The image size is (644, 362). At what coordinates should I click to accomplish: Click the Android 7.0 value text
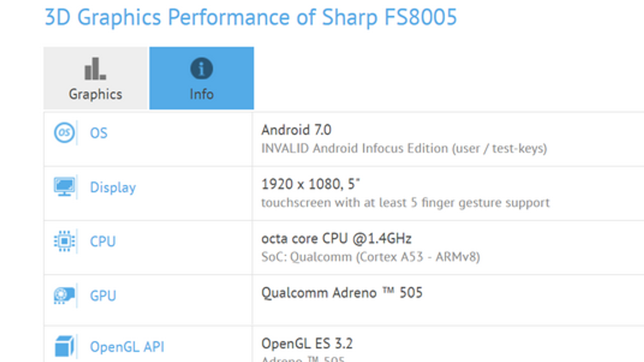(x=296, y=130)
